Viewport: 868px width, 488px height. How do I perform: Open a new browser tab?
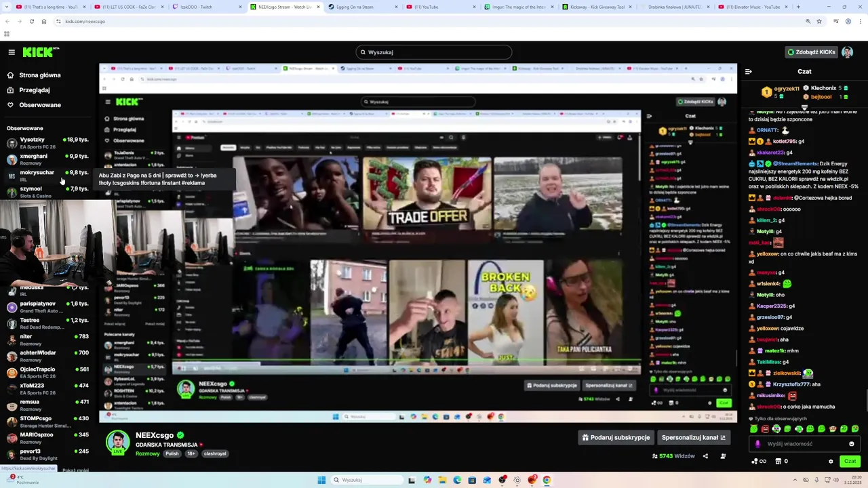(798, 7)
